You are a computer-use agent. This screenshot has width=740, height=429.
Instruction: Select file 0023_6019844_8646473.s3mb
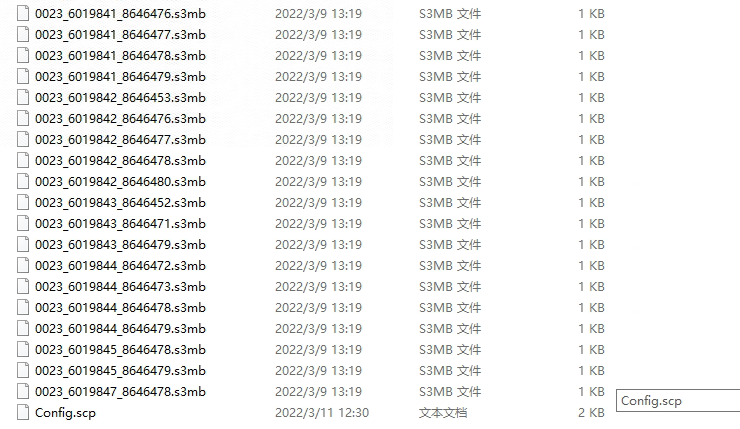point(120,286)
